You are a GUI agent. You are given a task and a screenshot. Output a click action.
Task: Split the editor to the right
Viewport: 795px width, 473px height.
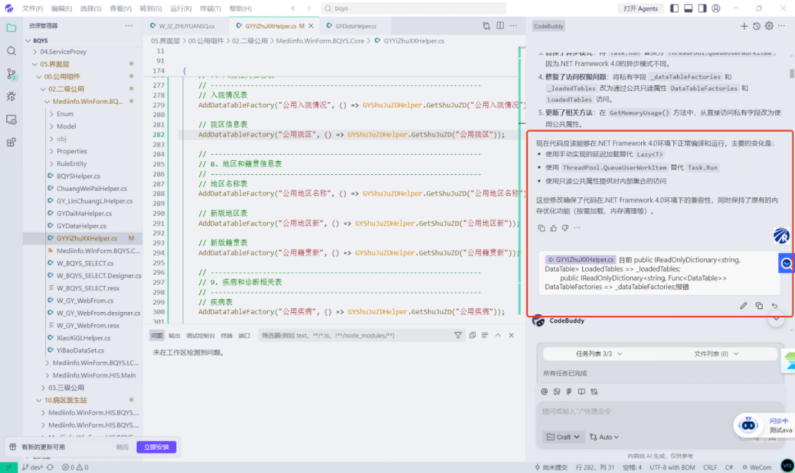500,26
